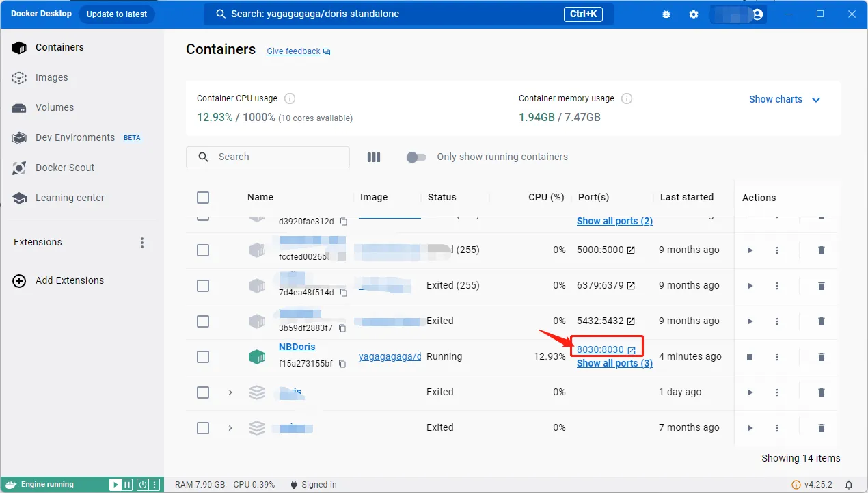Viewport: 868px width, 493px height.
Task: Click the engine play/pause control in status bar
Action: point(121,485)
